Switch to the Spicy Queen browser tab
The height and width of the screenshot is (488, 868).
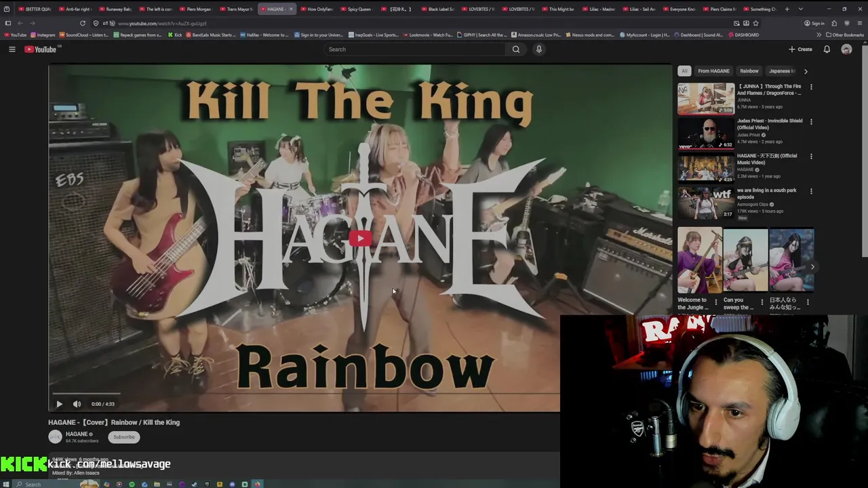tap(358, 9)
